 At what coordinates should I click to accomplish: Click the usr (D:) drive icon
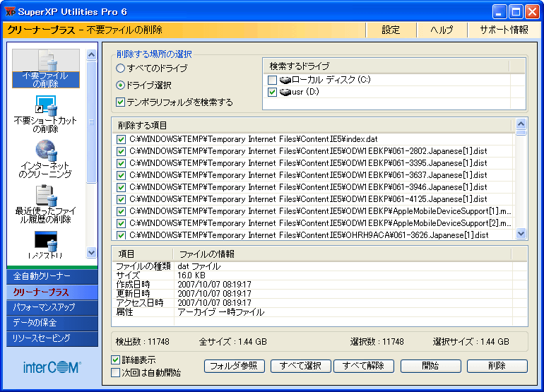285,93
